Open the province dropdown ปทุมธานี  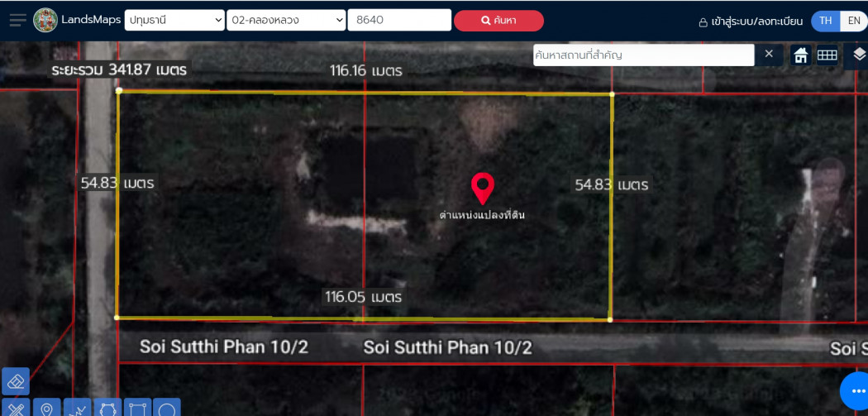(174, 21)
